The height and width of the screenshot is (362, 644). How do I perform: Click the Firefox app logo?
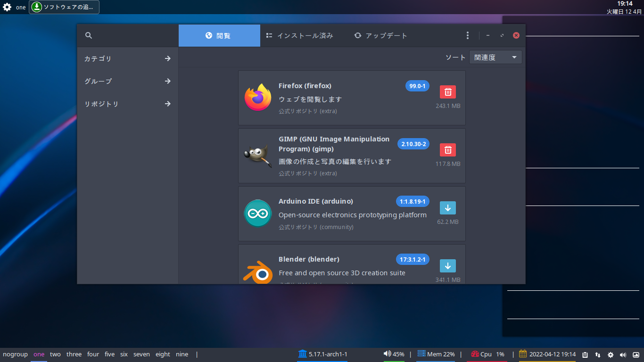click(258, 98)
